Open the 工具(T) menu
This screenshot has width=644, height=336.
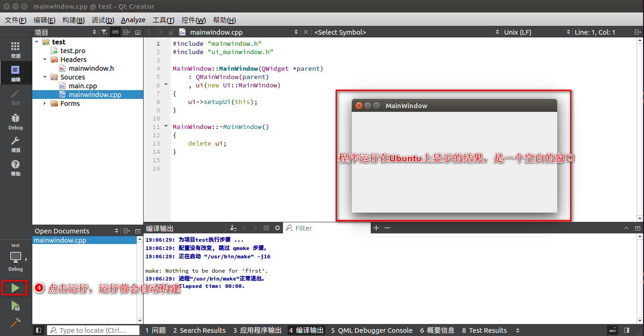[164, 20]
